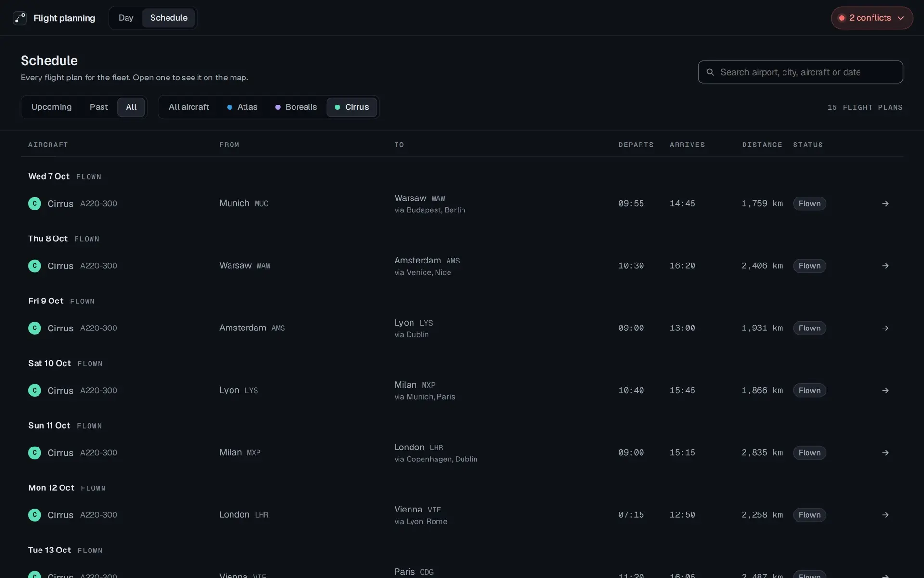Expand the 2 conflicts dropdown
Screen dimensions: 924x578
[872, 18]
